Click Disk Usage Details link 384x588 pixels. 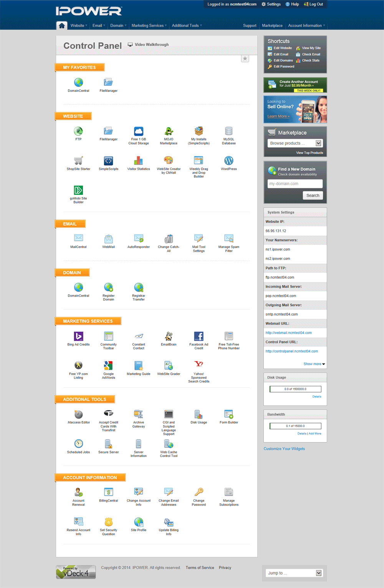tap(317, 397)
